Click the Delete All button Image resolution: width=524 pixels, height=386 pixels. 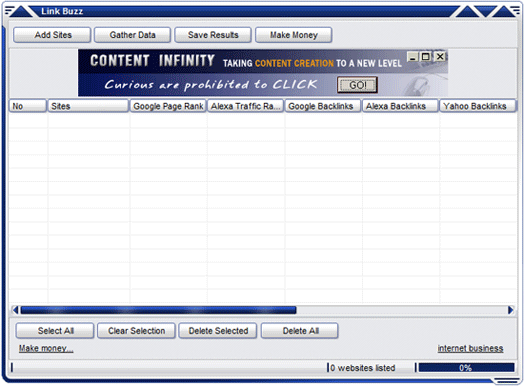[x=300, y=331]
